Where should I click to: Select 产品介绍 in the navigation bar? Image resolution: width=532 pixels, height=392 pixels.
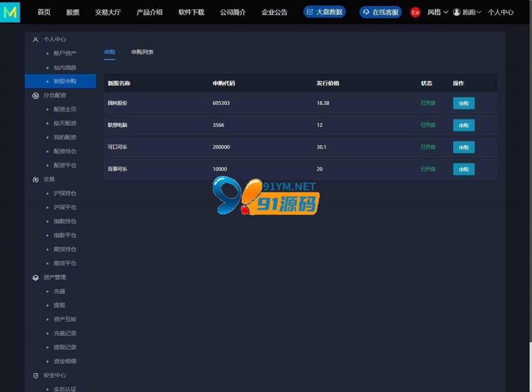point(149,12)
